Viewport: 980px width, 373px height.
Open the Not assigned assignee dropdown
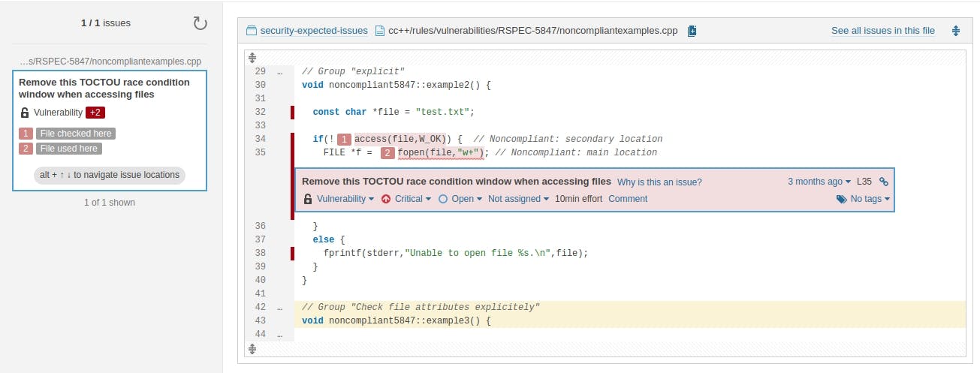(518, 199)
